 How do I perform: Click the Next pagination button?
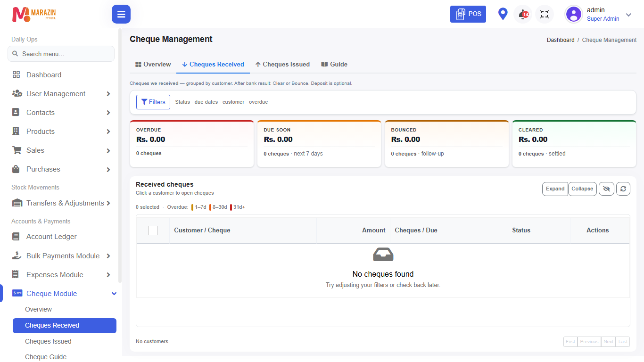click(609, 342)
